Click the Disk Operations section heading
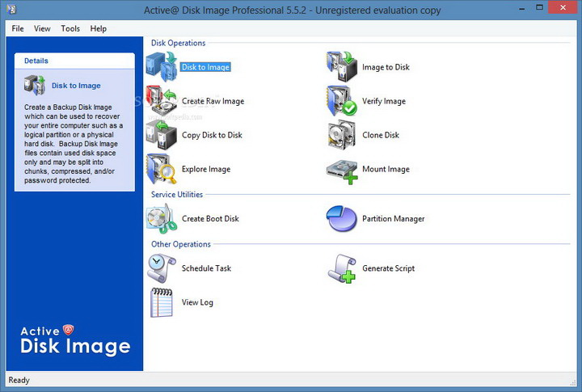Image resolution: width=582 pixels, height=392 pixels. (178, 43)
